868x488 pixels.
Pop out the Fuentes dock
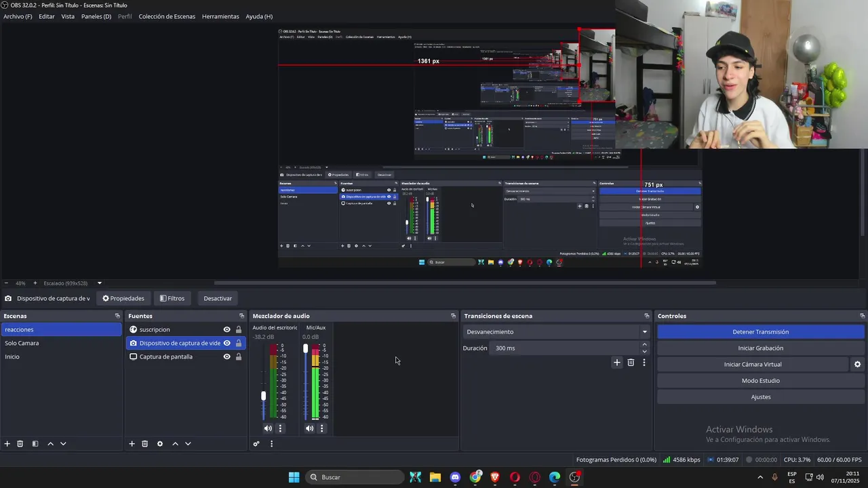pos(241,316)
